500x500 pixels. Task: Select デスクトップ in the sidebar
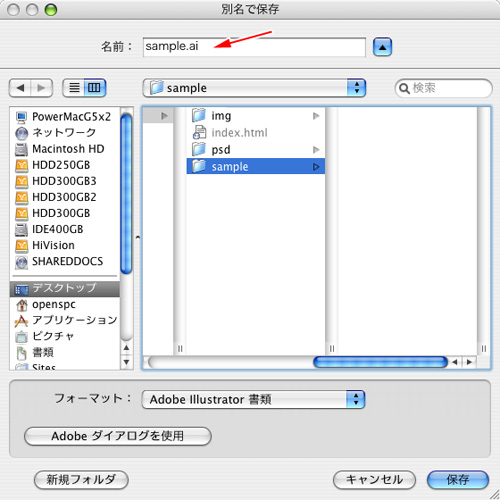[x=65, y=288]
